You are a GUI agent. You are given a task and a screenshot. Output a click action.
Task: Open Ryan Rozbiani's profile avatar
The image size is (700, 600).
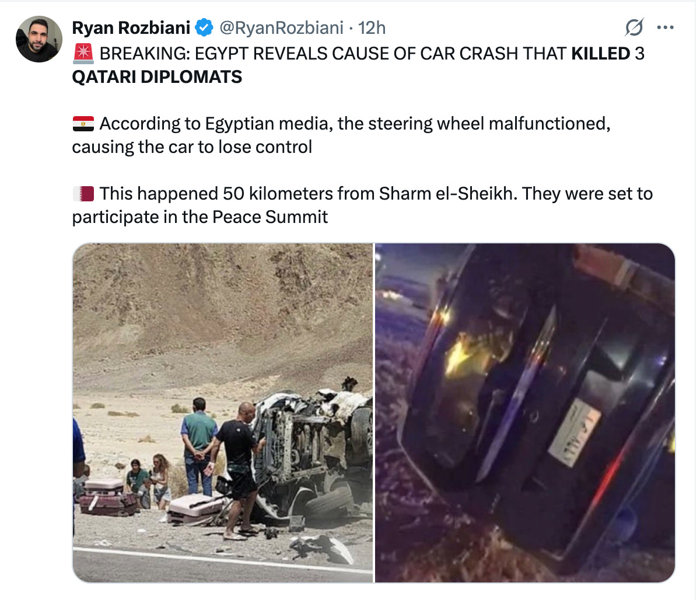click(39, 39)
